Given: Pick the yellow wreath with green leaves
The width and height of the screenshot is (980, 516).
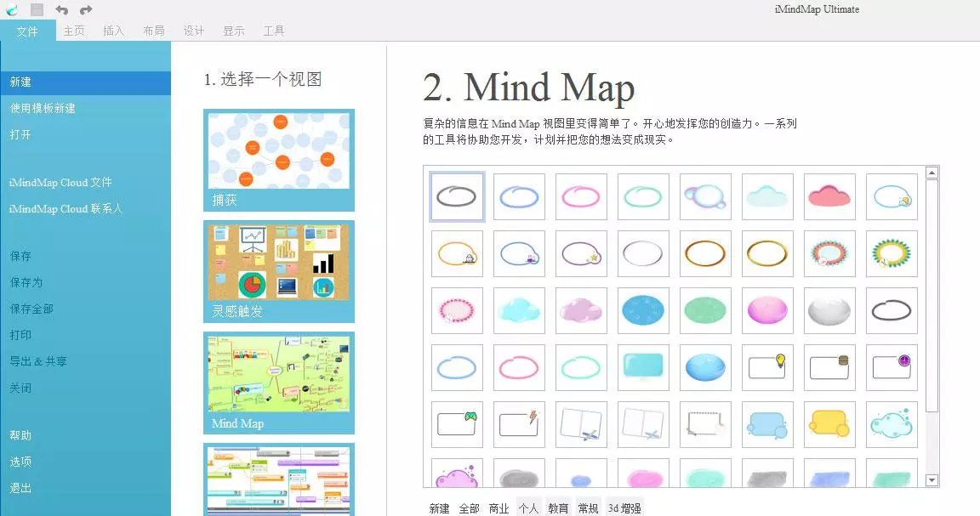Looking at the screenshot, I should coord(892,253).
